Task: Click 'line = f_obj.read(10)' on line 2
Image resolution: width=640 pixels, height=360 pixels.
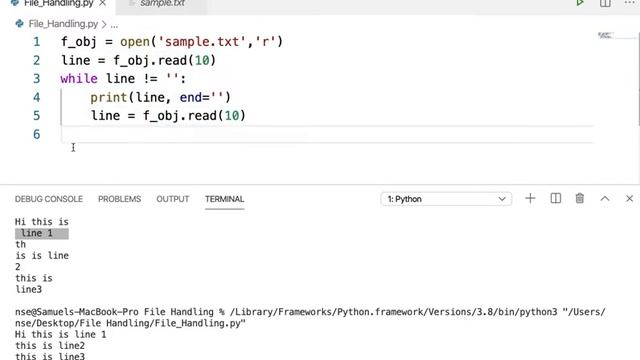Action: 138,60
